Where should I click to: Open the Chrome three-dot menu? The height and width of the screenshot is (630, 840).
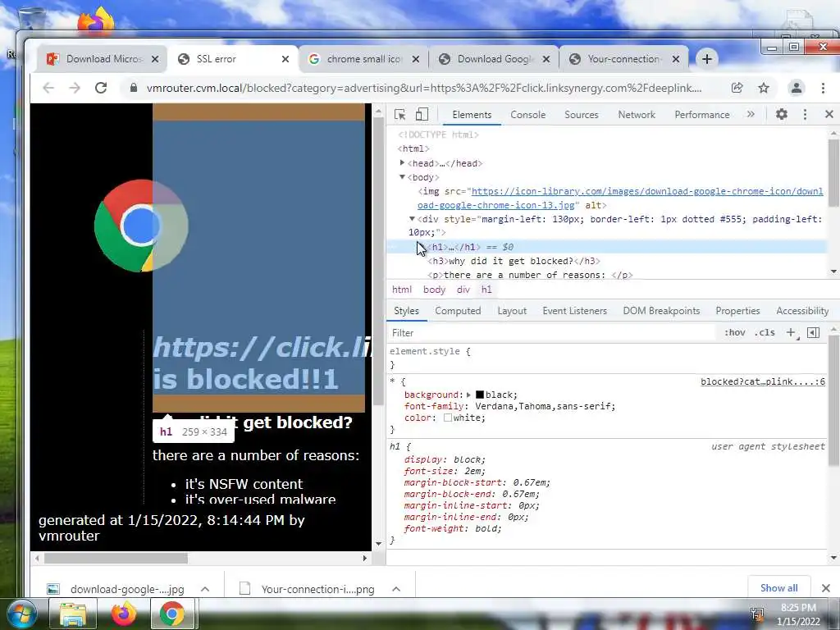click(824, 88)
